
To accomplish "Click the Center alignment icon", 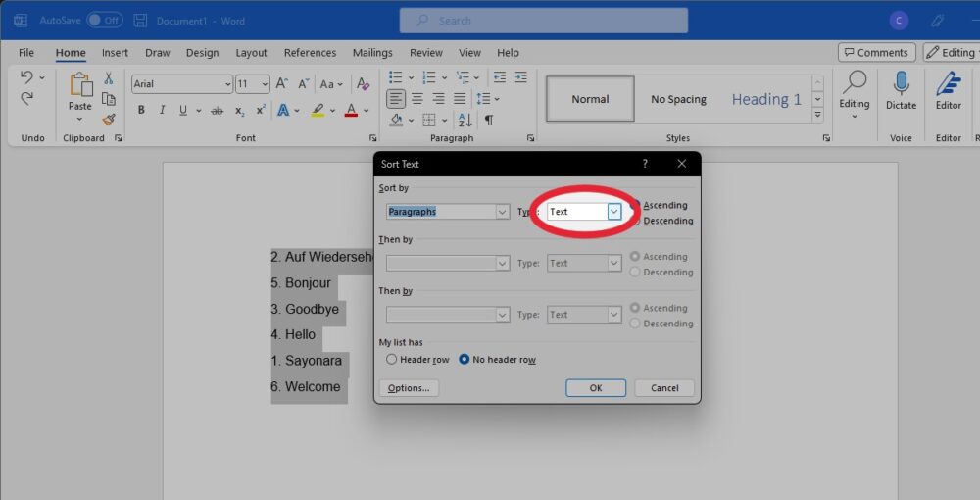I will pos(417,99).
